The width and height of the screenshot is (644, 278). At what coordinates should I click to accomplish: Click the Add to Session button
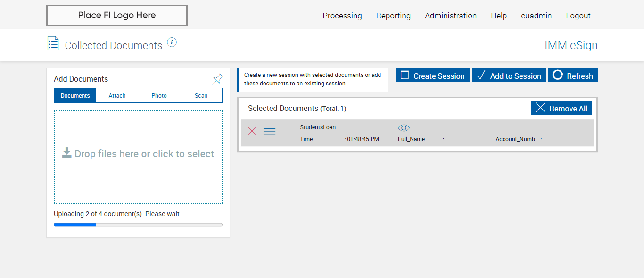(509, 76)
